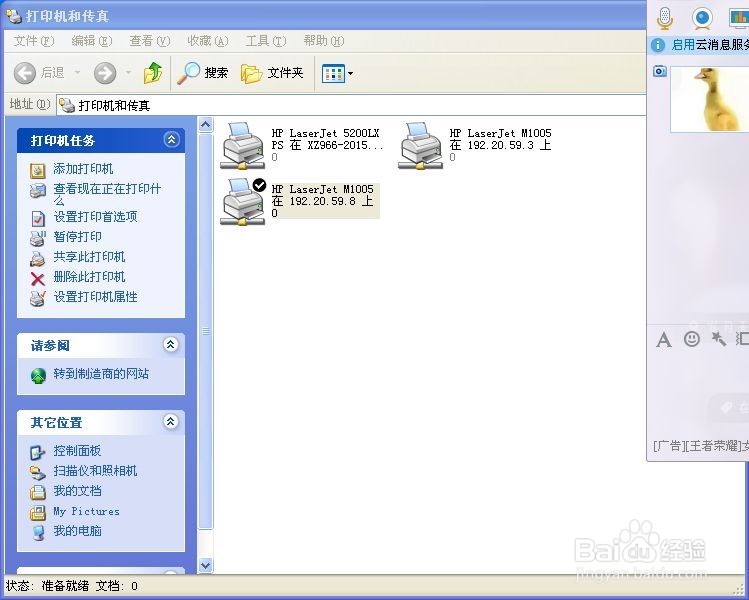
Task: Open the 查看(V) menu
Action: 150,41
